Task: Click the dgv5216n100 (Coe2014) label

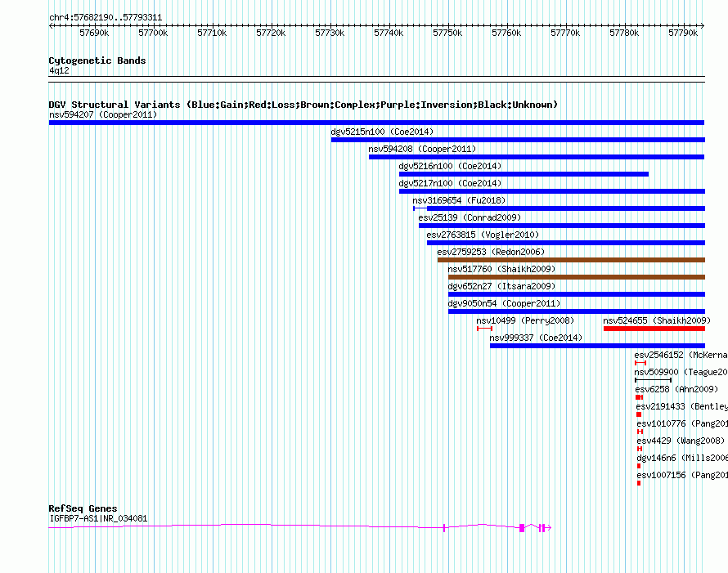Action: tap(449, 167)
